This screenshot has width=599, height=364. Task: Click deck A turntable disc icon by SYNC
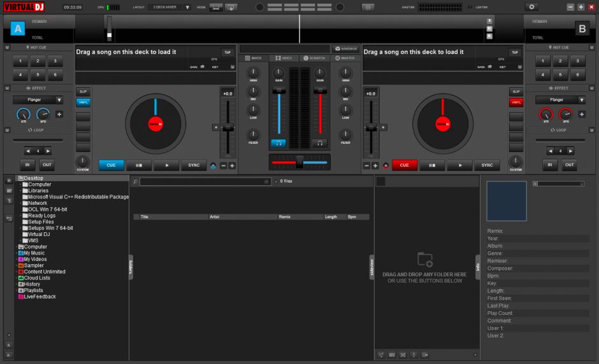pos(213,165)
